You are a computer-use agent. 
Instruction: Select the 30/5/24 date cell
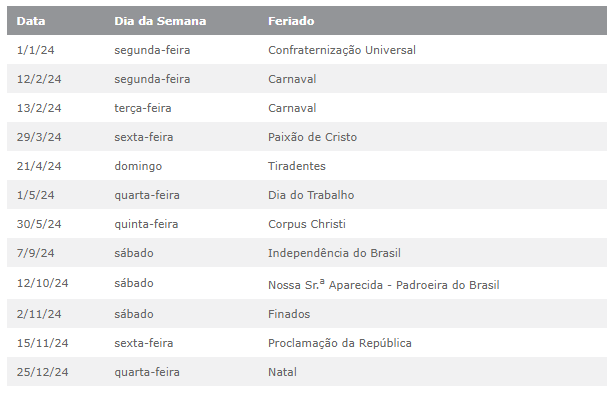[x=39, y=224]
